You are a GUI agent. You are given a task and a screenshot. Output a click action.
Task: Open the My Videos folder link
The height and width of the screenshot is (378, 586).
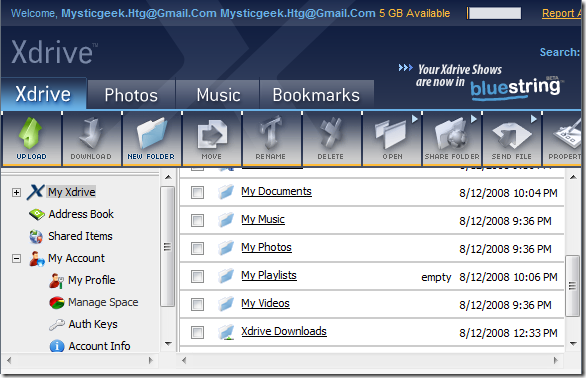coord(265,304)
